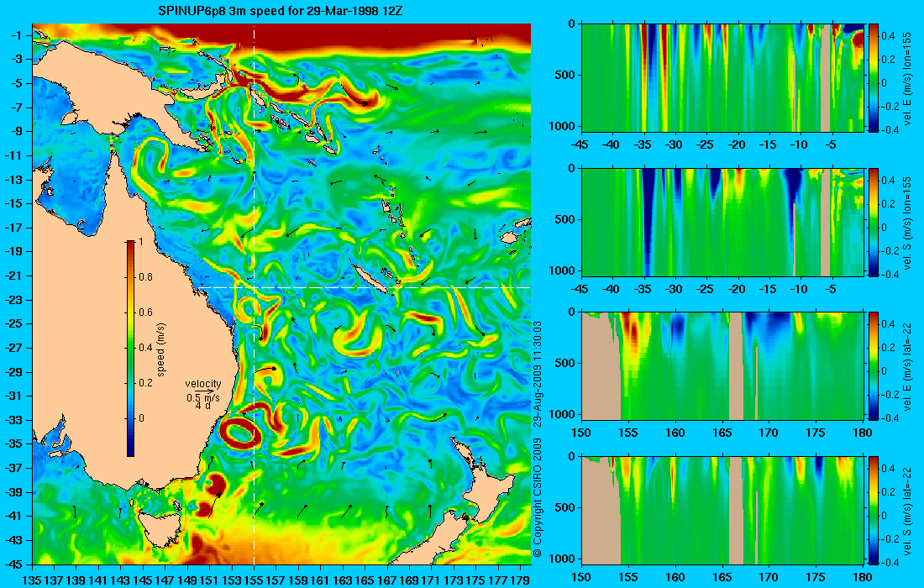Click the "© Copyright CSIRO 2009" text
The height and width of the screenshot is (588, 924).
(x=538, y=496)
